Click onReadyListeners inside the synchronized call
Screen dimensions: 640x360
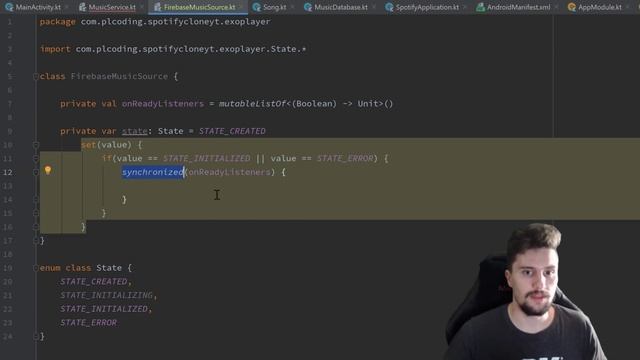[229, 172]
